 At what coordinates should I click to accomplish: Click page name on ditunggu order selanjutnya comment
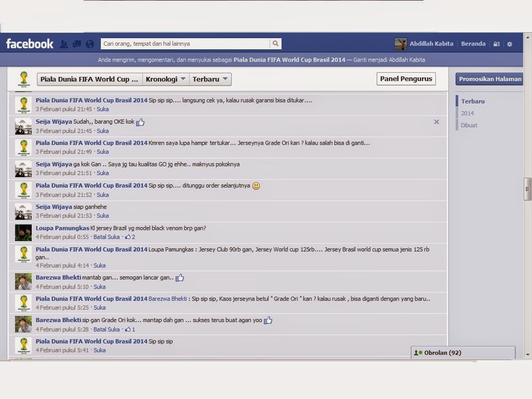(x=91, y=185)
